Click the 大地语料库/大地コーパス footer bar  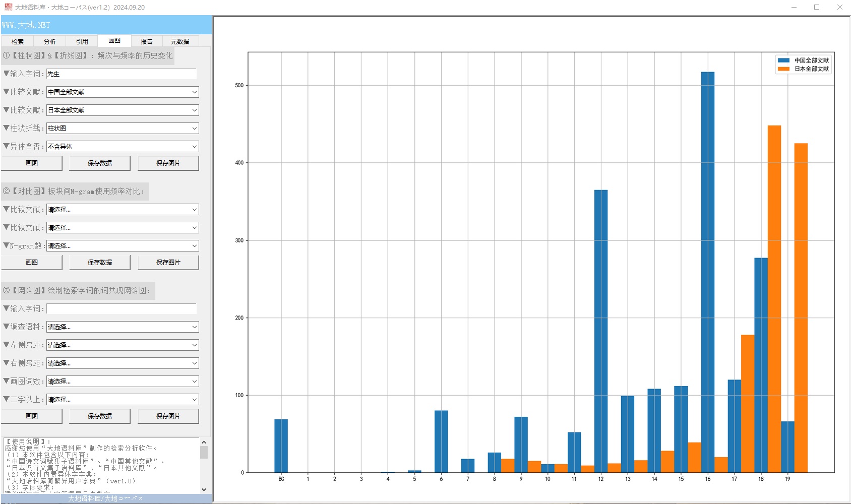pos(106,498)
